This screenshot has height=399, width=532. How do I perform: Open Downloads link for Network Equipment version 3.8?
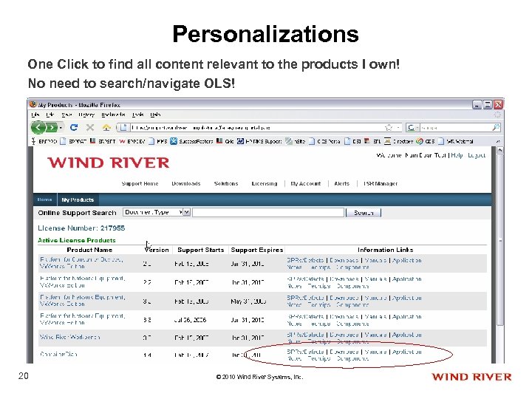pyautogui.click(x=344, y=316)
